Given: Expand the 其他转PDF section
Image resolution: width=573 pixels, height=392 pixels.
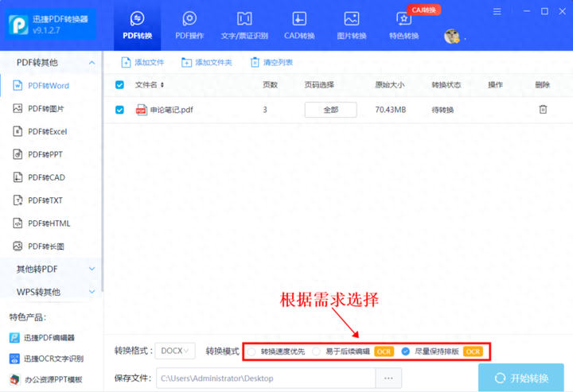Looking at the screenshot, I should [53, 270].
